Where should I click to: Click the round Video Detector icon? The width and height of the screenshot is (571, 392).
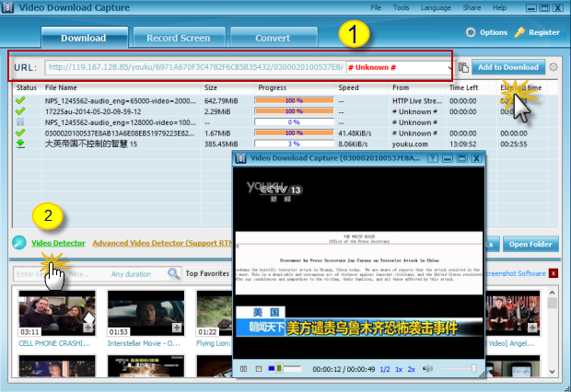[x=19, y=242]
